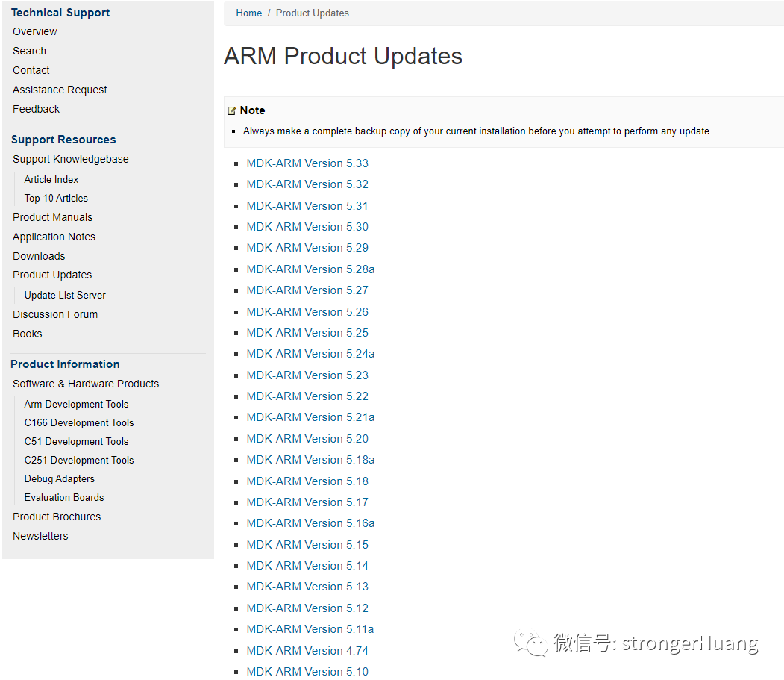Click the Product Information section heading
The width and height of the screenshot is (784, 680).
coord(65,364)
